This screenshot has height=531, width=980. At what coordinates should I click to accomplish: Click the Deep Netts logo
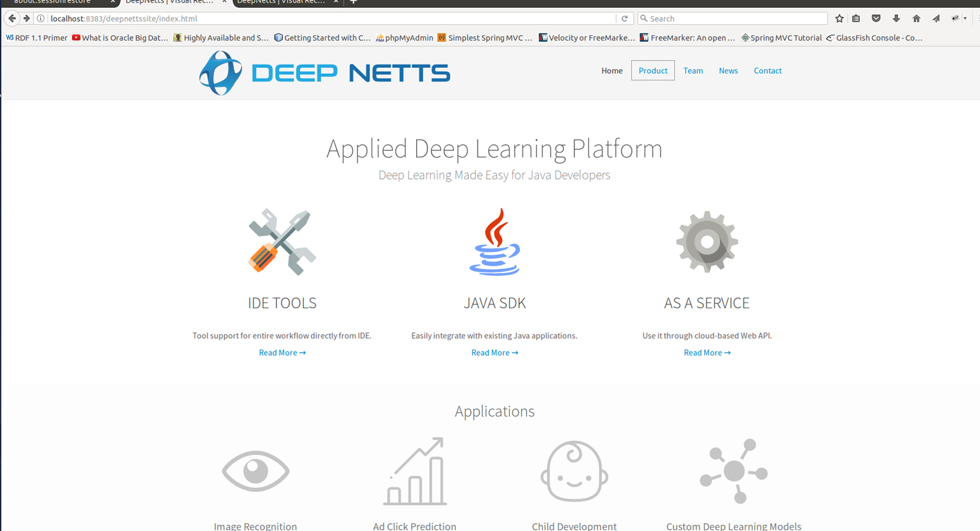325,72
